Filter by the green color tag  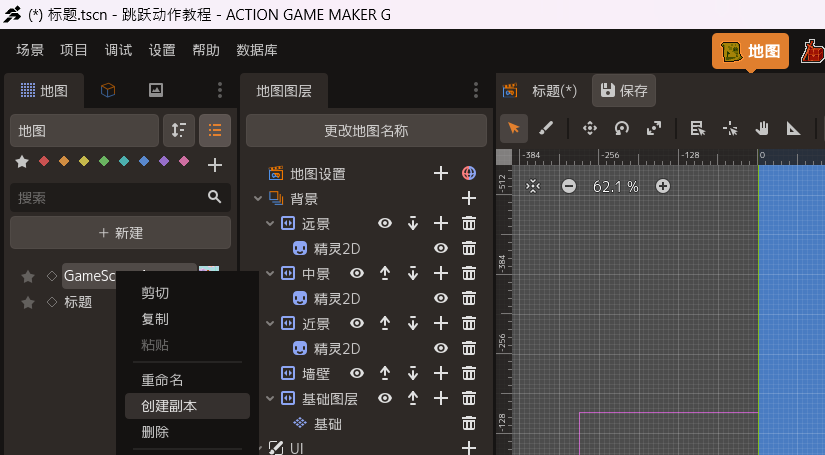(x=104, y=161)
